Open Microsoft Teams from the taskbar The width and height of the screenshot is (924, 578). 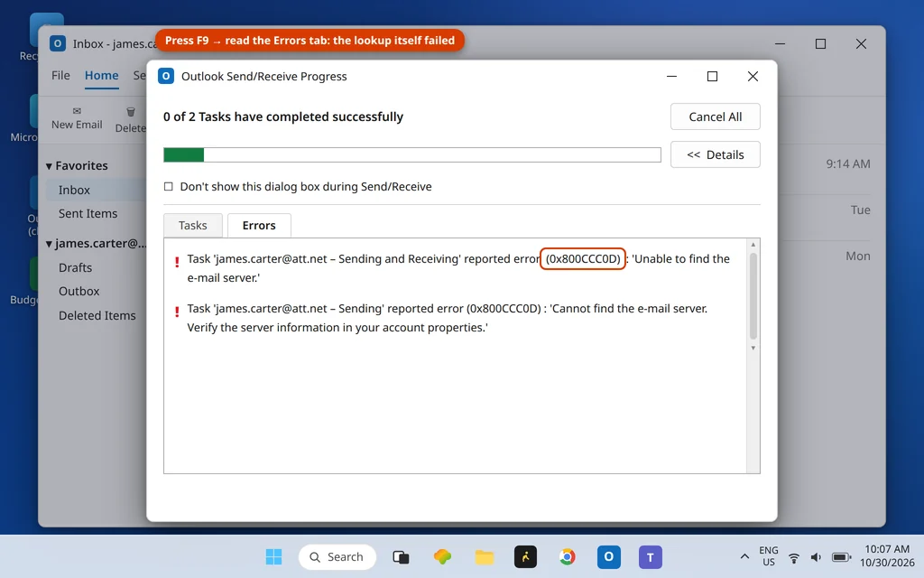[x=651, y=556]
